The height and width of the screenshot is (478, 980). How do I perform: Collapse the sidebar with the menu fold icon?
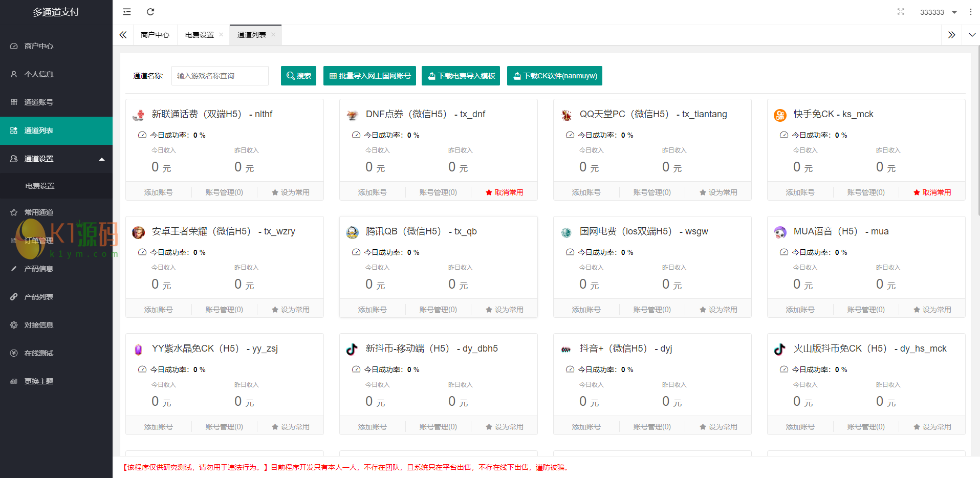[x=127, y=12]
